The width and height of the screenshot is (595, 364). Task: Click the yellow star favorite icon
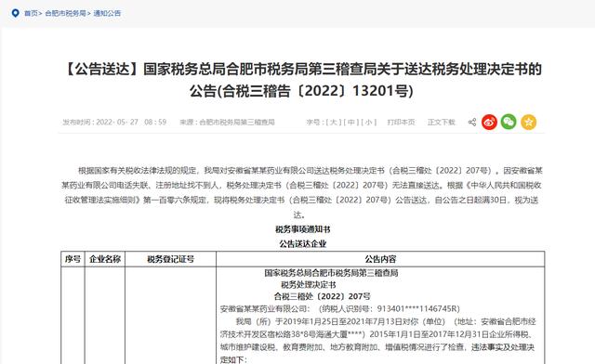click(529, 122)
